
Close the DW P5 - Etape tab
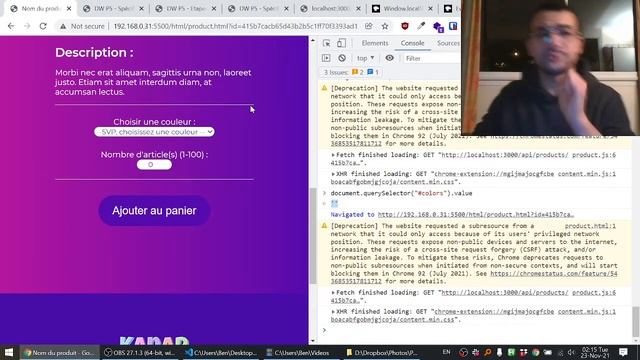coord(213,9)
